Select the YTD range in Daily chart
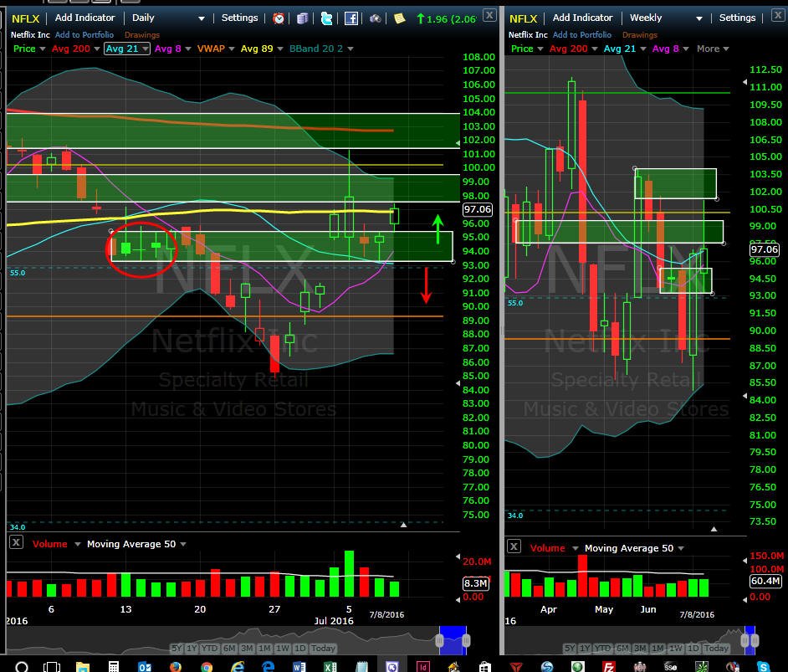Image resolution: width=788 pixels, height=672 pixels. 209,649
